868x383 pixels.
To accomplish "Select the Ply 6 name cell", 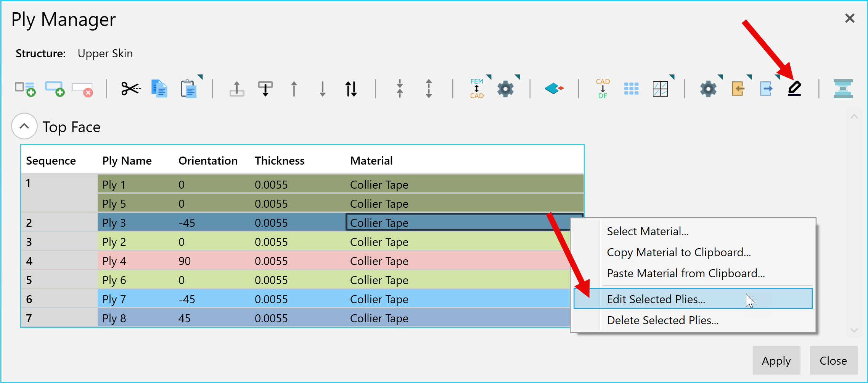I will point(136,280).
